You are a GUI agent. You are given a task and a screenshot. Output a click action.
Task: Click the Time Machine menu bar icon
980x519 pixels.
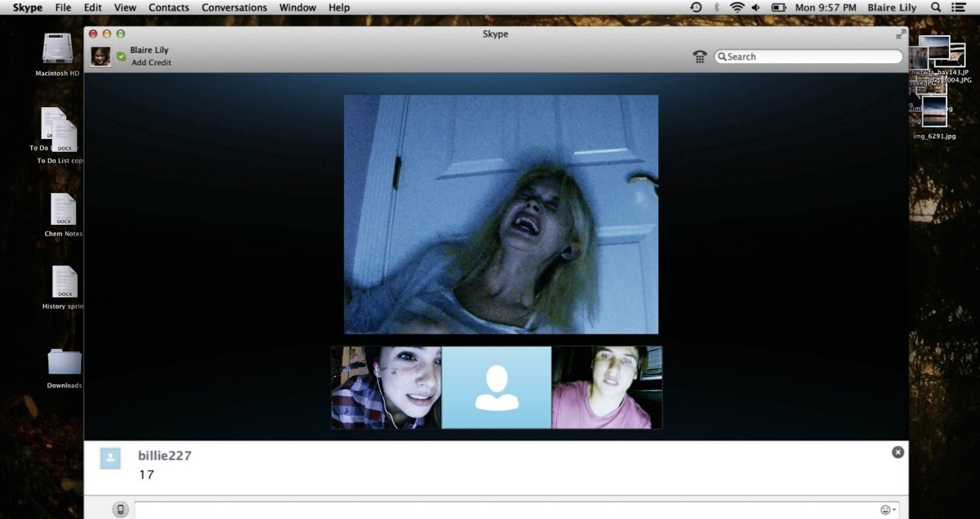click(696, 7)
